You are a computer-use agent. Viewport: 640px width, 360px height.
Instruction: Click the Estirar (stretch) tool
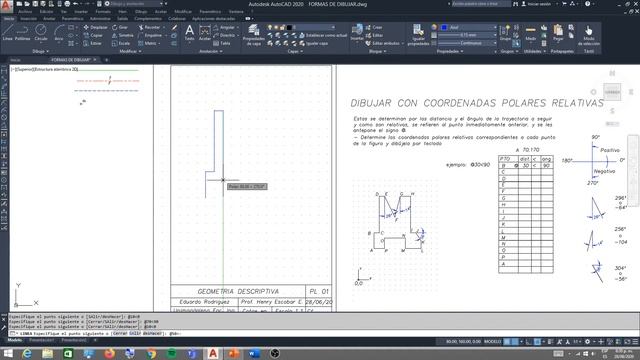click(x=93, y=43)
